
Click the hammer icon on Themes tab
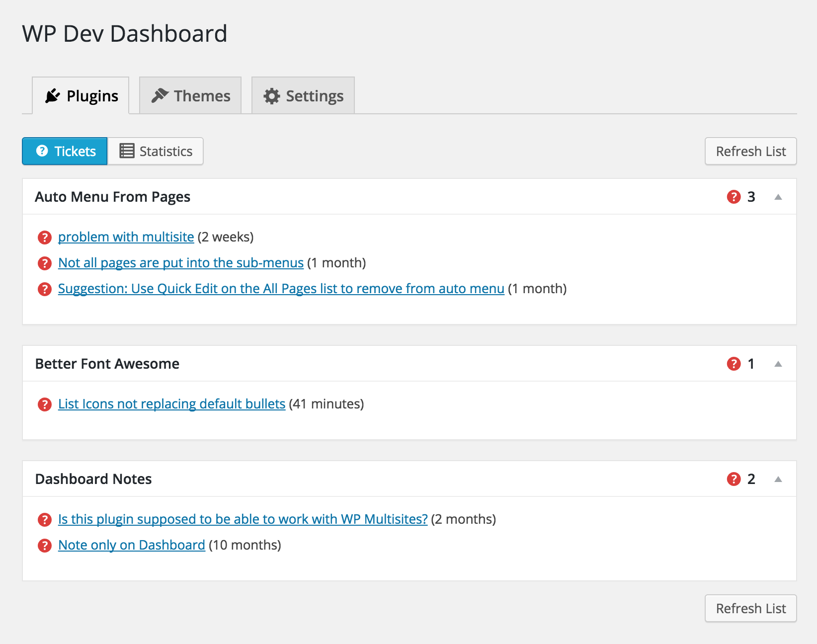coord(160,95)
